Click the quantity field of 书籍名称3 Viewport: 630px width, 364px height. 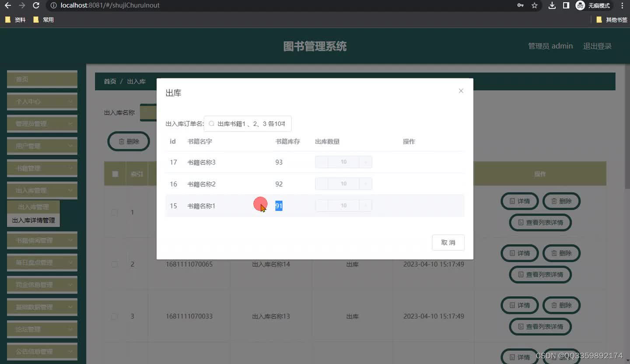coord(343,162)
